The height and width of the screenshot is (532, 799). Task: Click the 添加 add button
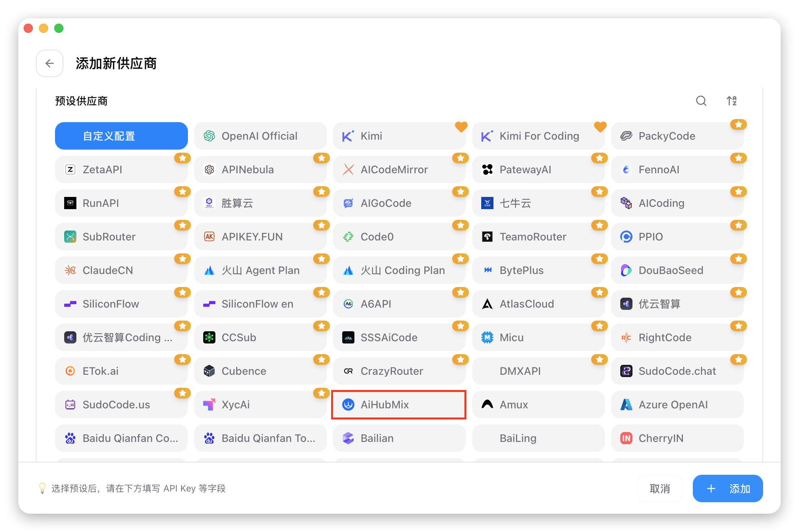(x=728, y=488)
